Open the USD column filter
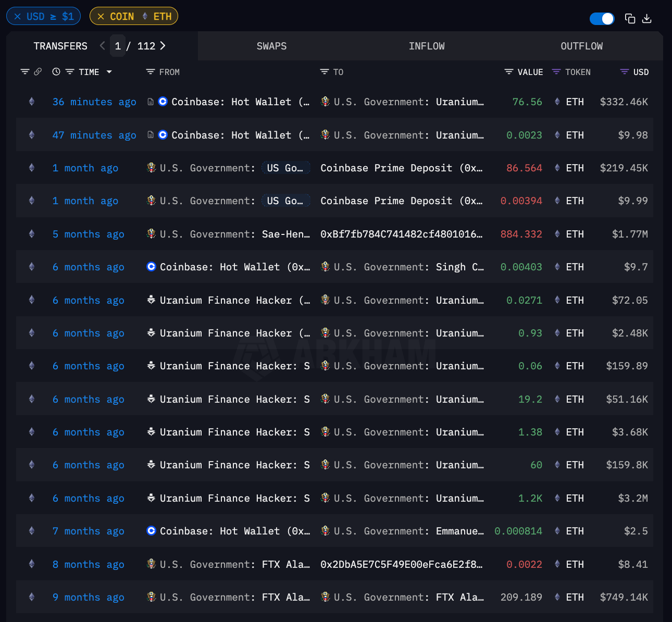 click(x=625, y=72)
